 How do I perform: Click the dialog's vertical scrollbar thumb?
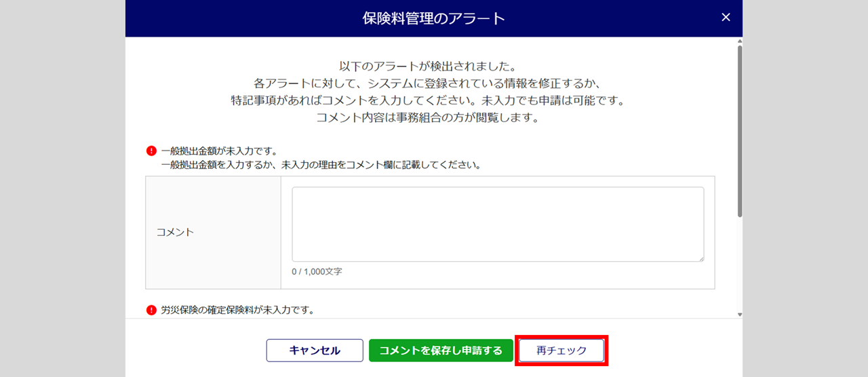[739, 132]
